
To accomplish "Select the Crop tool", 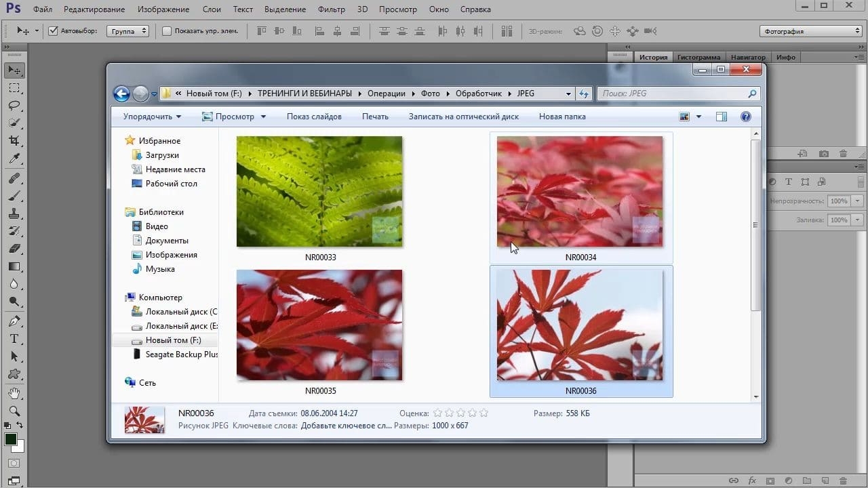I will tap(14, 141).
